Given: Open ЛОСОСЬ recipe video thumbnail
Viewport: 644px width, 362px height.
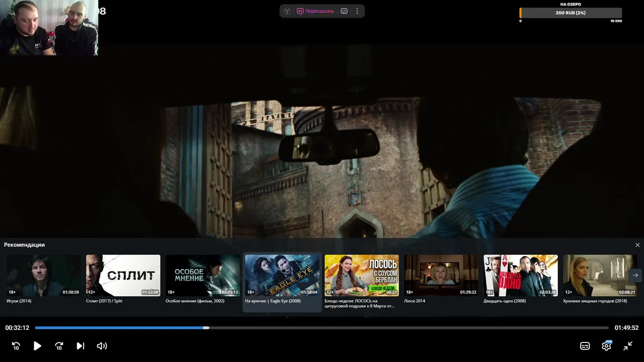Looking at the screenshot, I should pyautogui.click(x=362, y=276).
